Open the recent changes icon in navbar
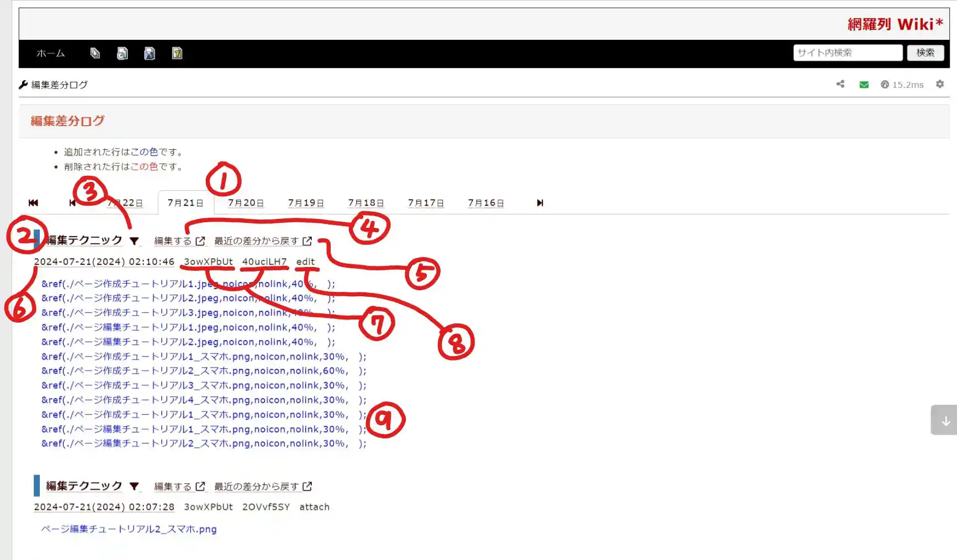The image size is (957, 560). (x=122, y=53)
